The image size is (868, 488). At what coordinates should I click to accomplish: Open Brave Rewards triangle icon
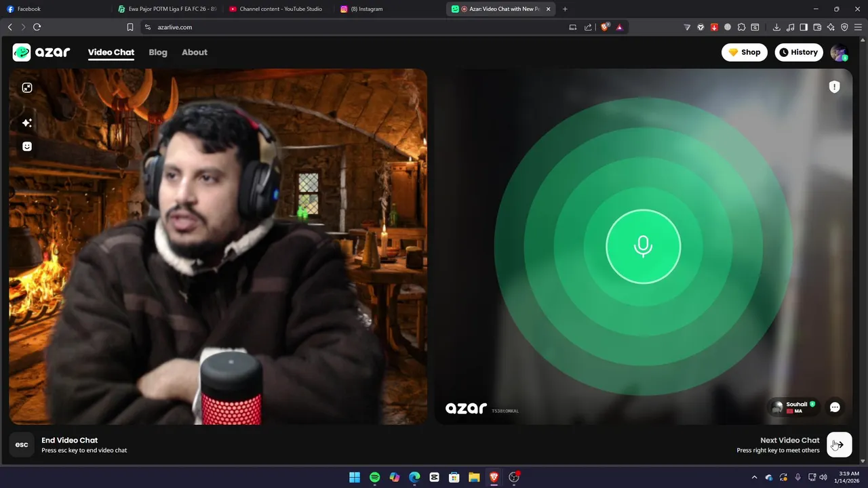[x=619, y=27]
